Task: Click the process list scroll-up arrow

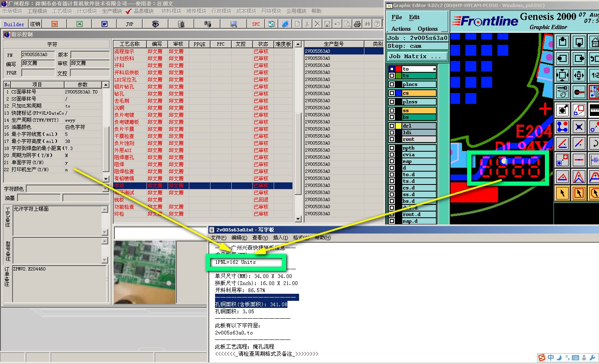Action: 298,44
